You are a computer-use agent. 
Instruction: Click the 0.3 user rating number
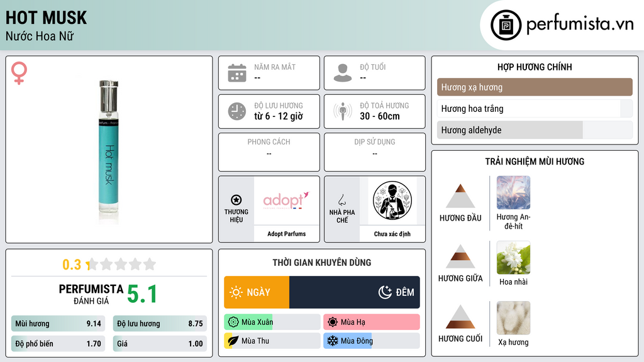[x=72, y=265]
